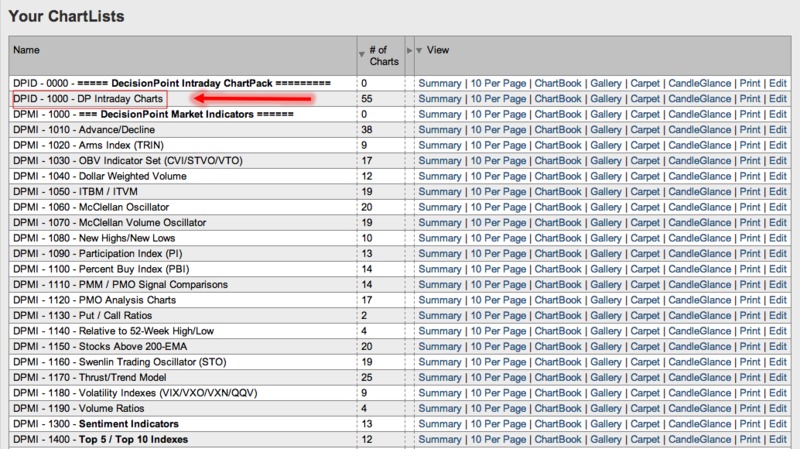Edit the DPMI - 1130 Put / Call Ratios list
Viewport: 800px width, 449px height.
(x=778, y=315)
